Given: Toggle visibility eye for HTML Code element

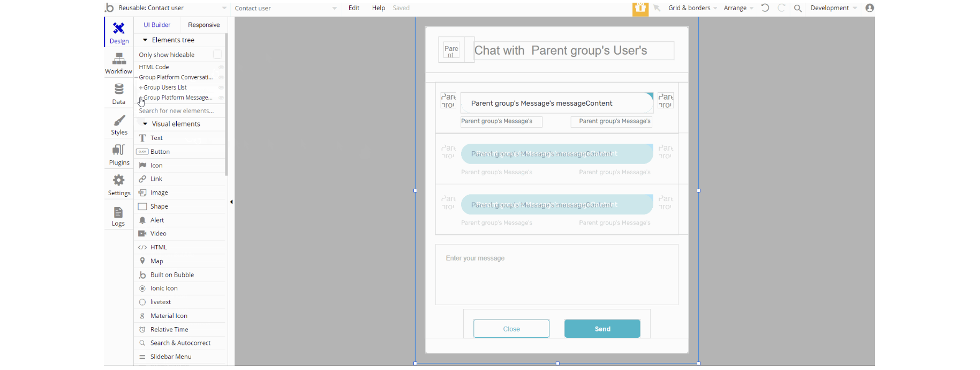Looking at the screenshot, I should coord(221,67).
